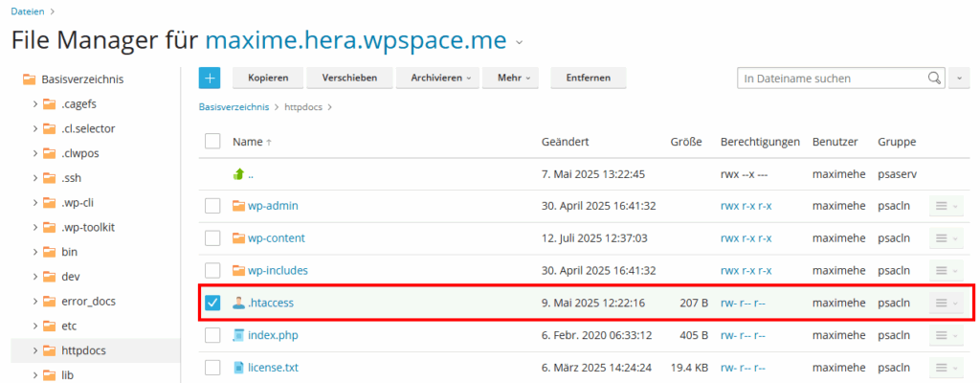
Task: Open the domain selector chevron beside title
Action: click(x=519, y=42)
